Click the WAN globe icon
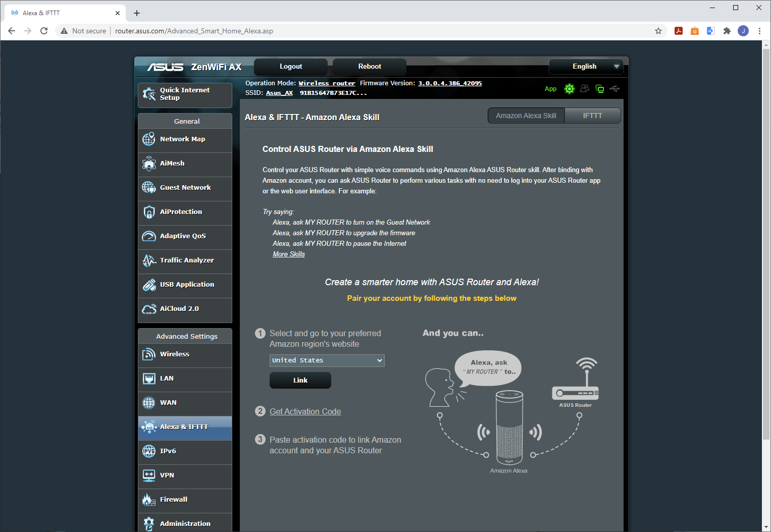771x532 pixels. click(x=149, y=402)
